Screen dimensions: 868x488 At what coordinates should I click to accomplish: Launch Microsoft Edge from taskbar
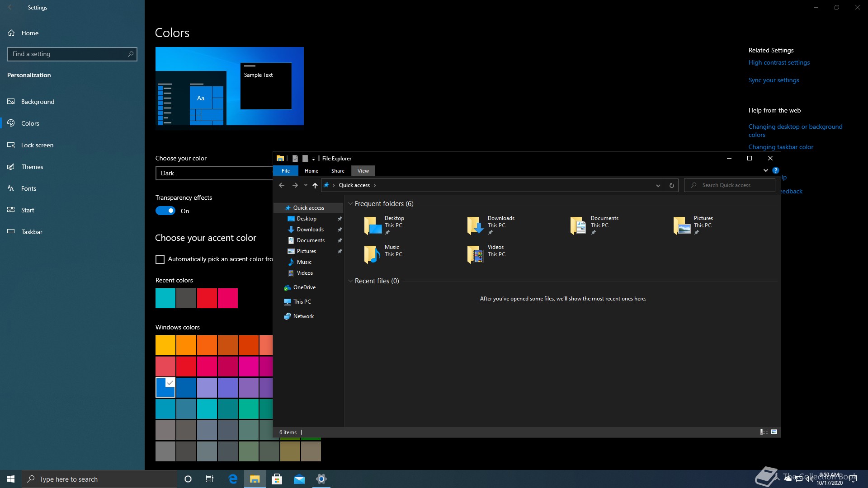click(x=233, y=479)
